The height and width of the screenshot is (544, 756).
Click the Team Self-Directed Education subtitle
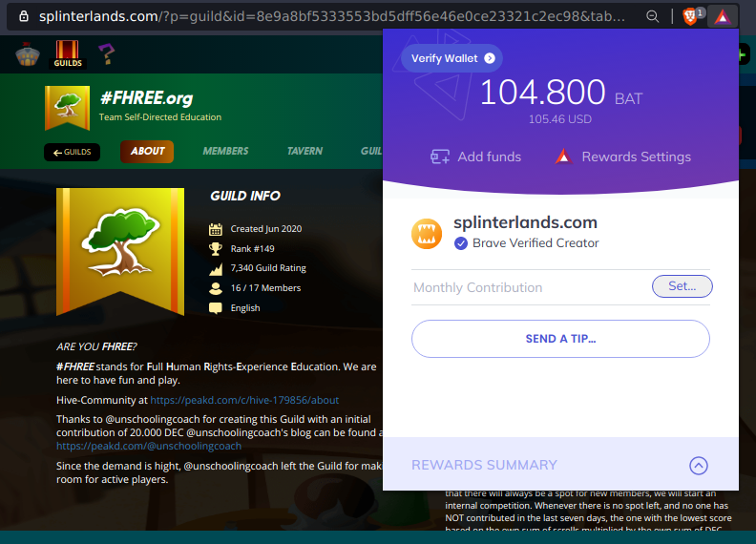pyautogui.click(x=160, y=117)
